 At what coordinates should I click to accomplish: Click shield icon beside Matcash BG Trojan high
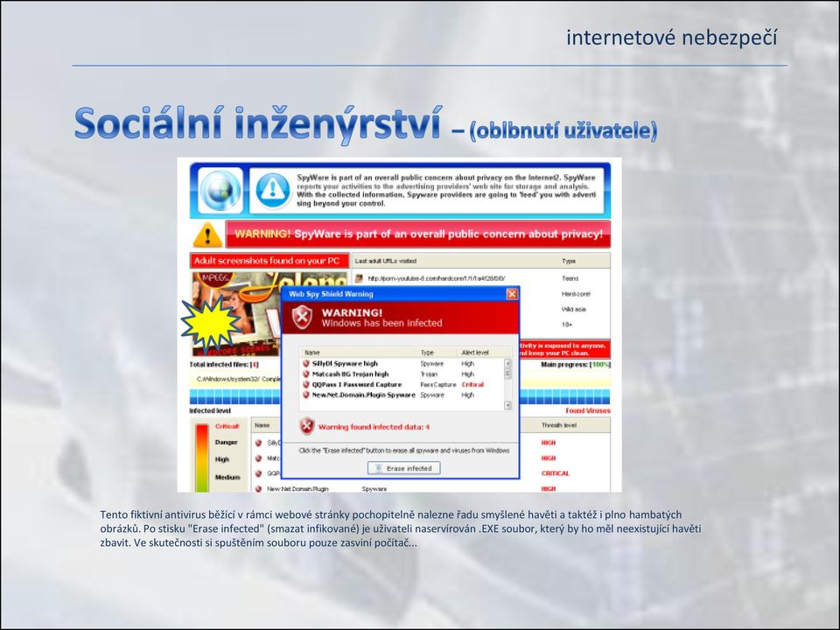click(x=306, y=374)
